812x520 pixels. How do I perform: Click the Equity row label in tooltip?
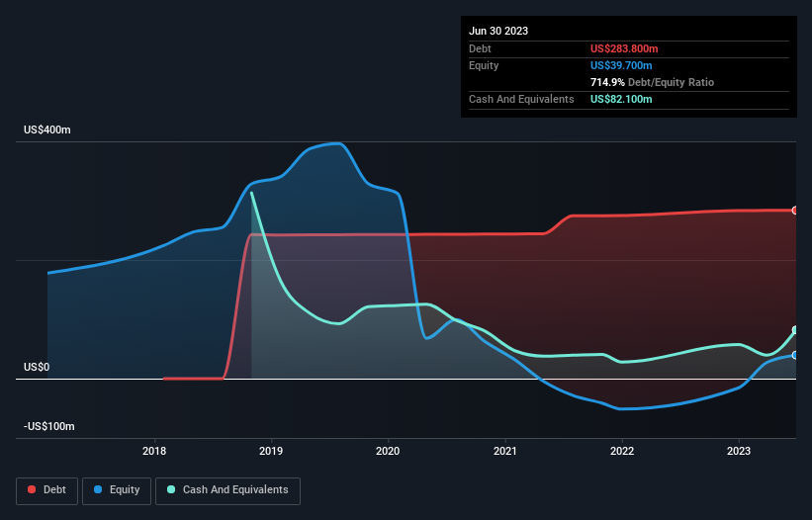[484, 65]
